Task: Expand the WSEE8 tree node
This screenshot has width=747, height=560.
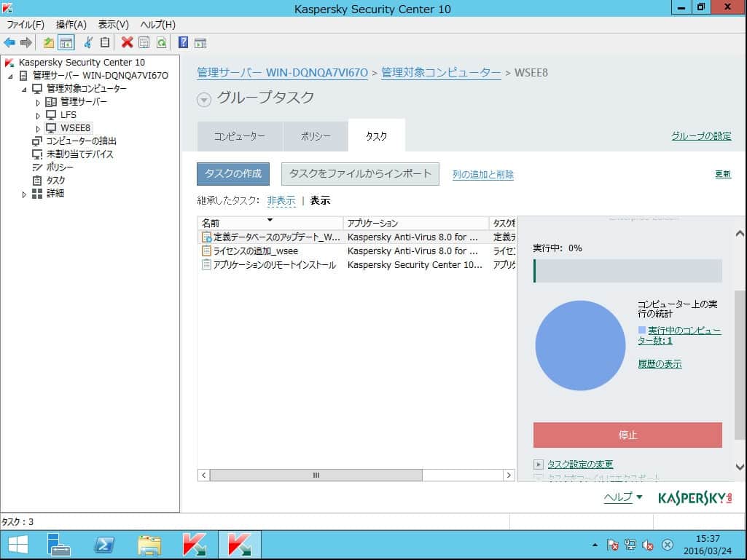Action: (38, 129)
